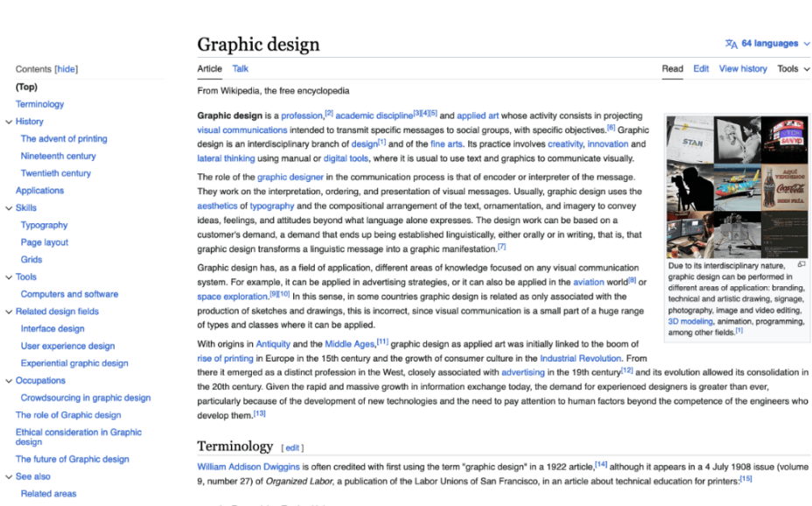Follow the 'profession' link in the intro

(x=301, y=116)
